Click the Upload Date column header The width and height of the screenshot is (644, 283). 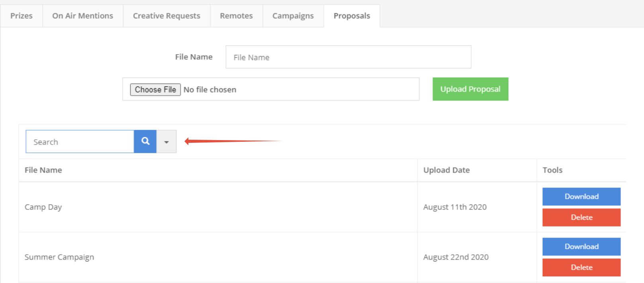[446, 170]
